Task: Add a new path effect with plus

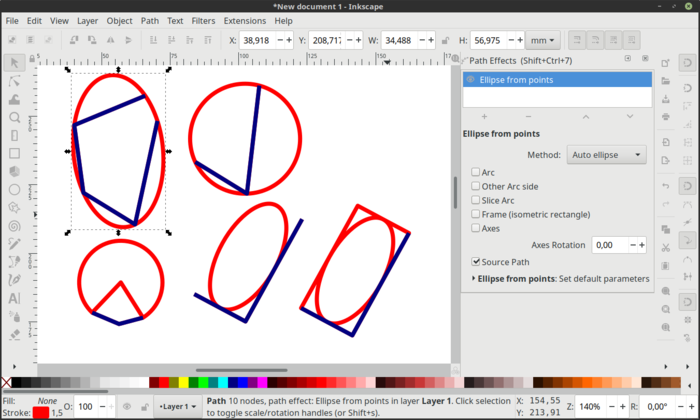Action: click(484, 117)
